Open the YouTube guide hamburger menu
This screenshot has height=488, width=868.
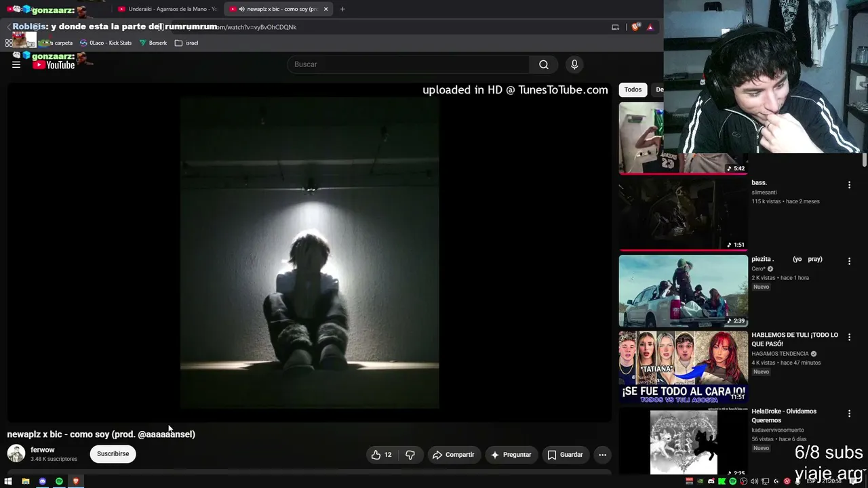click(16, 64)
